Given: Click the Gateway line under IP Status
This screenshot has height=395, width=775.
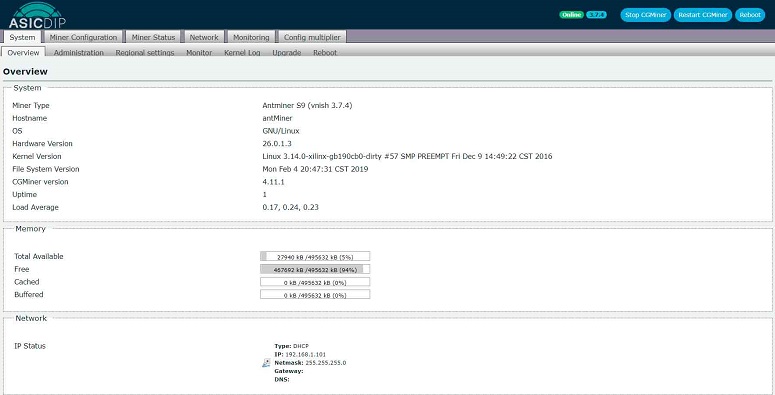Looking at the screenshot, I should (289, 371).
